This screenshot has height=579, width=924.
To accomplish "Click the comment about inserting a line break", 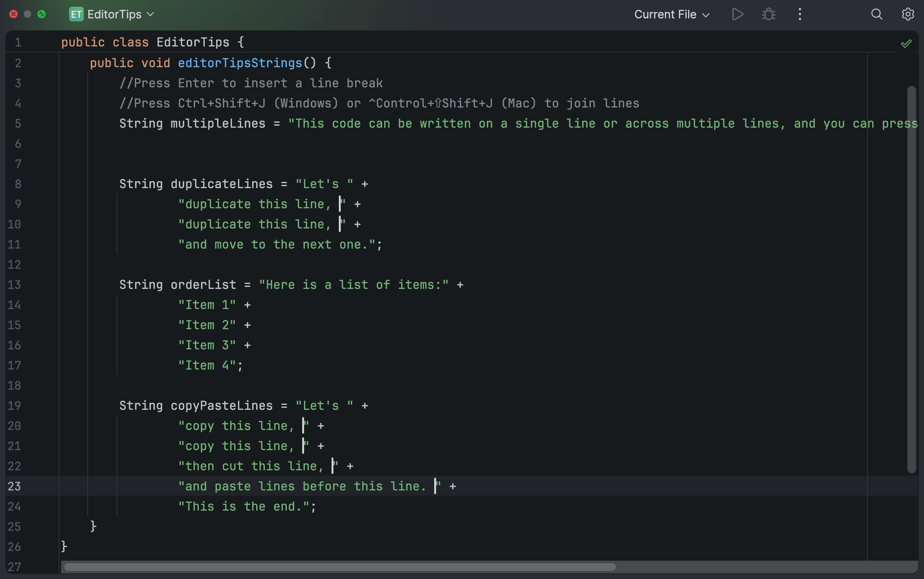I will point(251,83).
